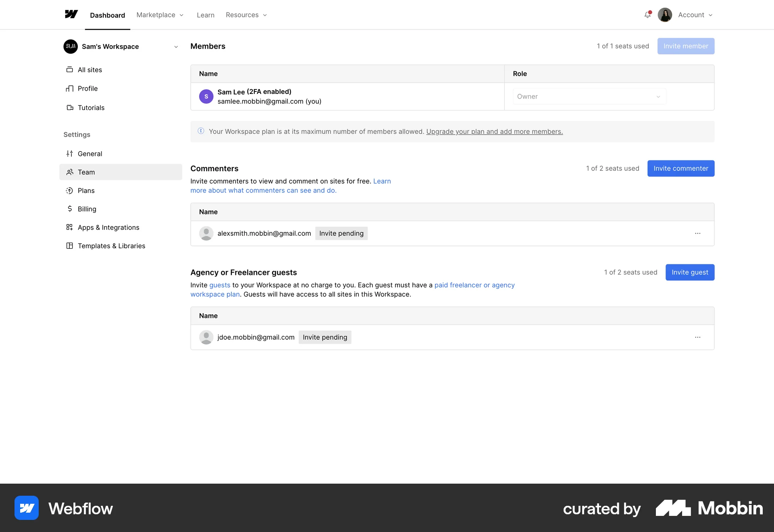Select the Team icon in Settings
This screenshot has height=532, width=774.
[x=69, y=172]
